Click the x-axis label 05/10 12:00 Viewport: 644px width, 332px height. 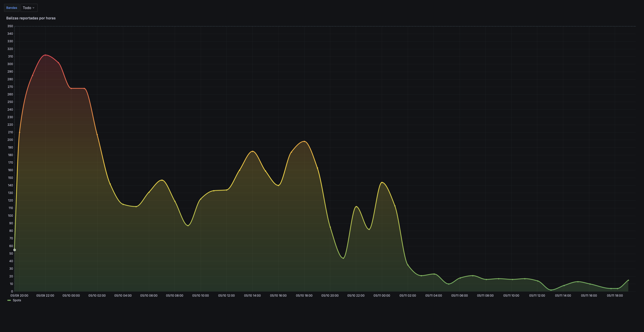(x=226, y=295)
